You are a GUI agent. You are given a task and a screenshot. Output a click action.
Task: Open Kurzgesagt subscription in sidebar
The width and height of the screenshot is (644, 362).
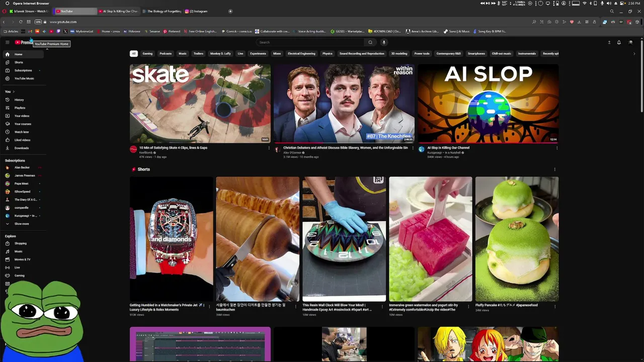pyautogui.click(x=23, y=216)
